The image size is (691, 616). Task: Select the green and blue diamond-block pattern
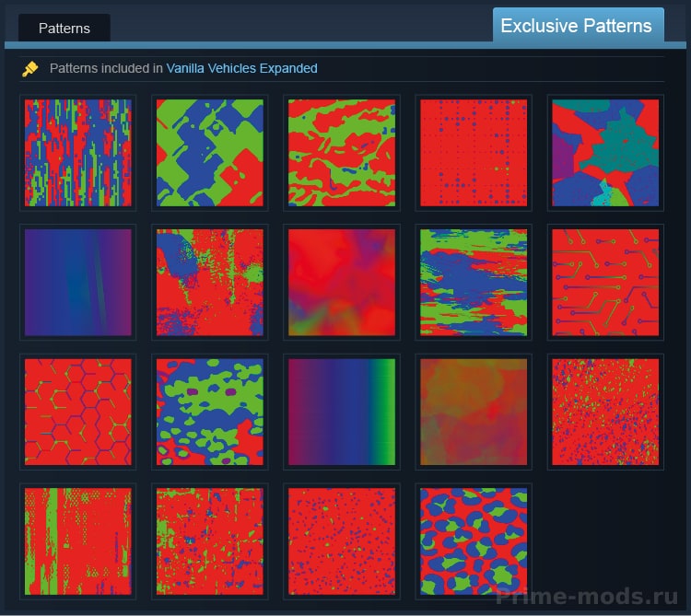pos(210,153)
